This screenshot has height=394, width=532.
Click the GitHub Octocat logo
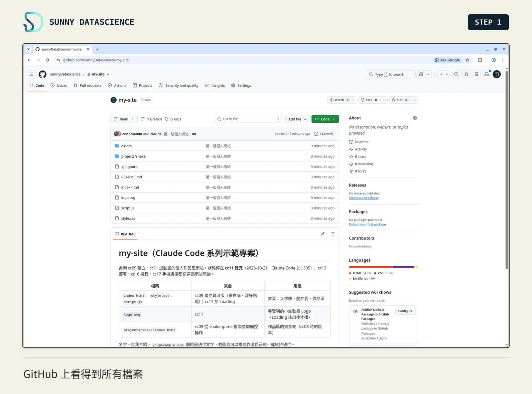tap(43, 74)
